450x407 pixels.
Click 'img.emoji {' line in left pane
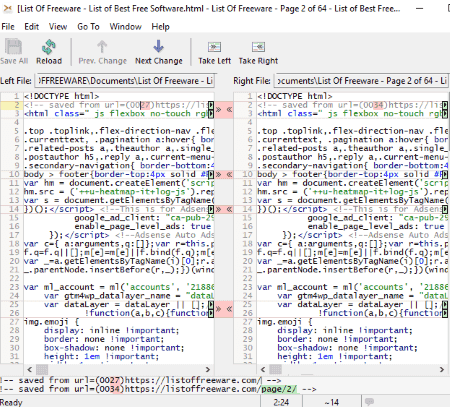[51, 322]
